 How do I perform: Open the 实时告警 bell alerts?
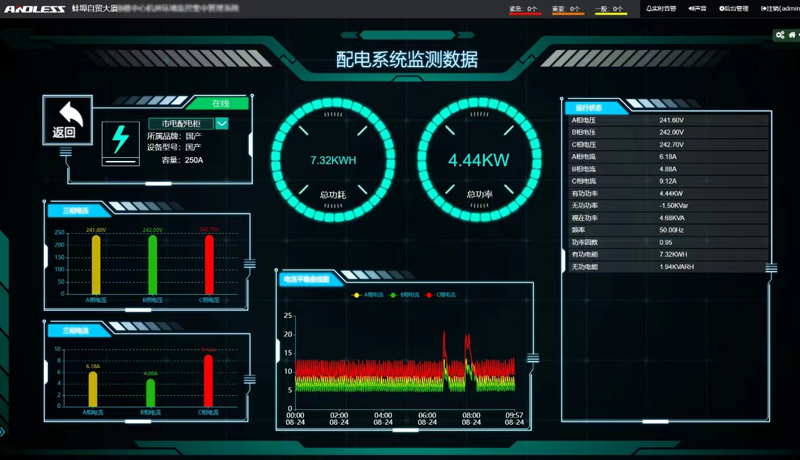[661, 9]
